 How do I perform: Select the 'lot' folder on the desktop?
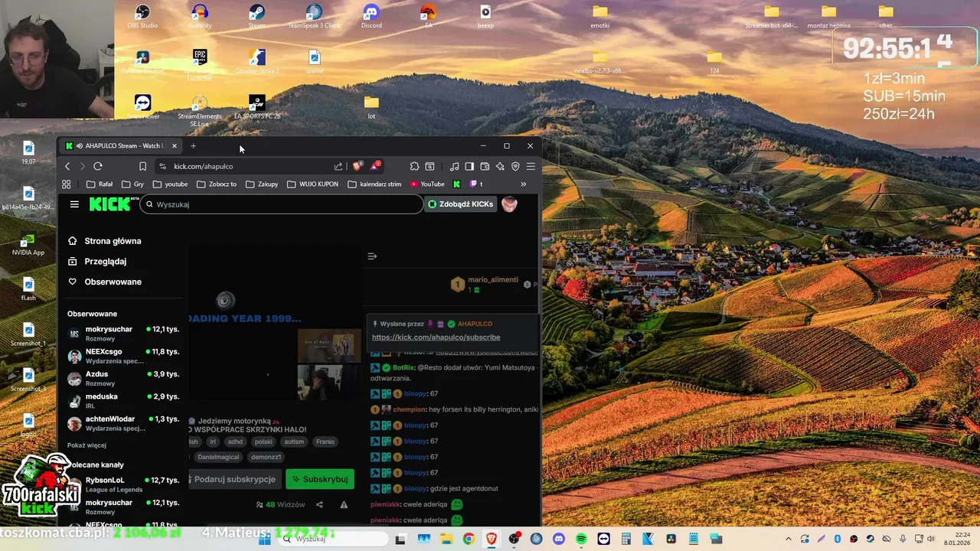(371, 108)
